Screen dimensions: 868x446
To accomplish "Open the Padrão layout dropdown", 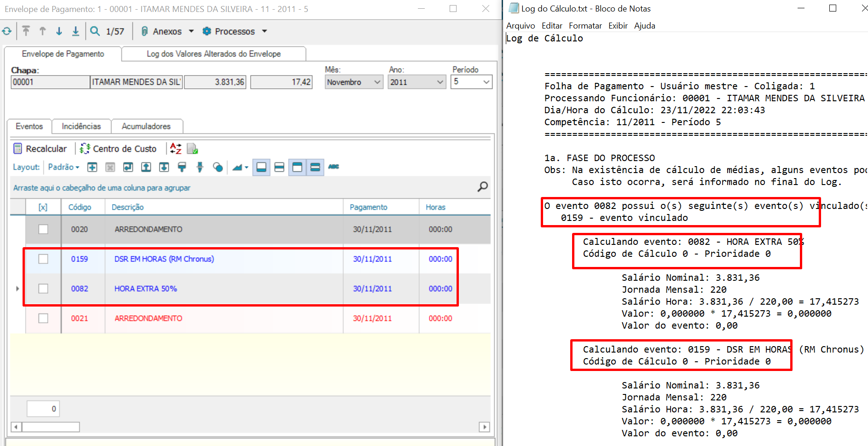I will (x=64, y=167).
